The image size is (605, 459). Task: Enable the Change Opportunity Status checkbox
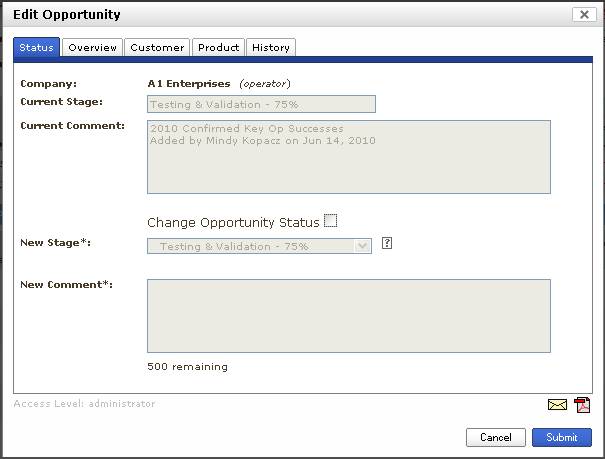coord(331,221)
